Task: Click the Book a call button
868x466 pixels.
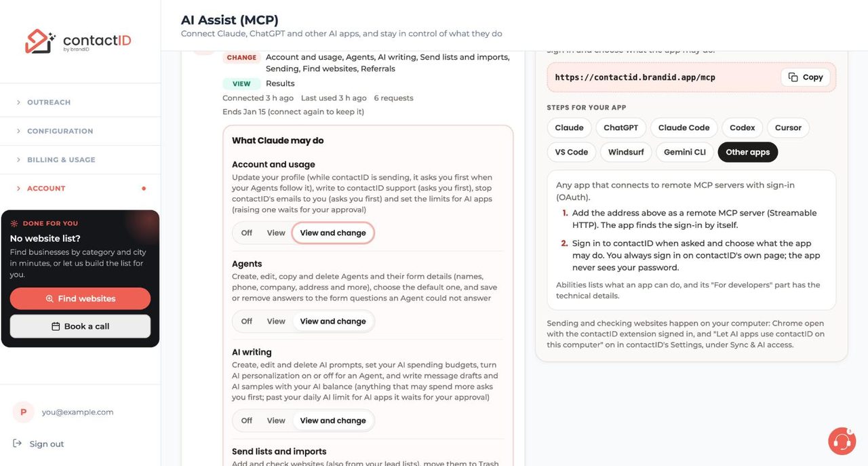Action: [80, 326]
